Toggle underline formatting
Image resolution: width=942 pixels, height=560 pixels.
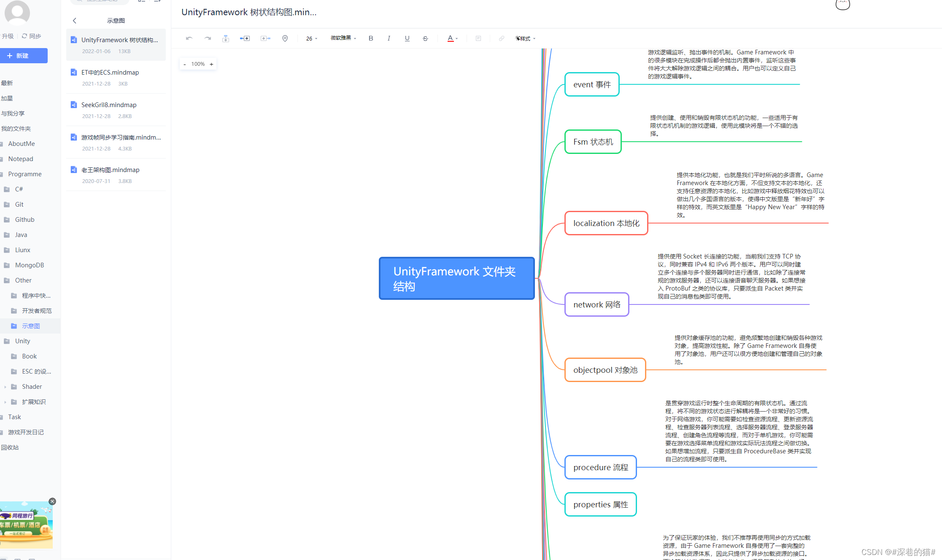[x=407, y=38]
